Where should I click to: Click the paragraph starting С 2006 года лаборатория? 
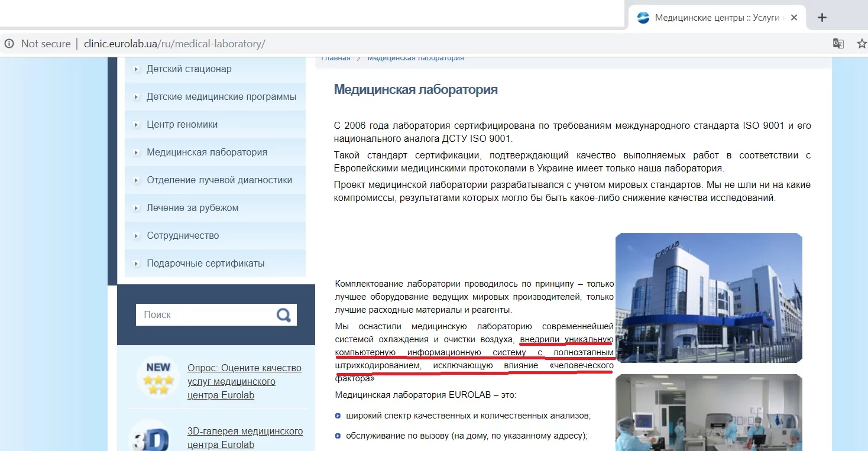coord(572,132)
